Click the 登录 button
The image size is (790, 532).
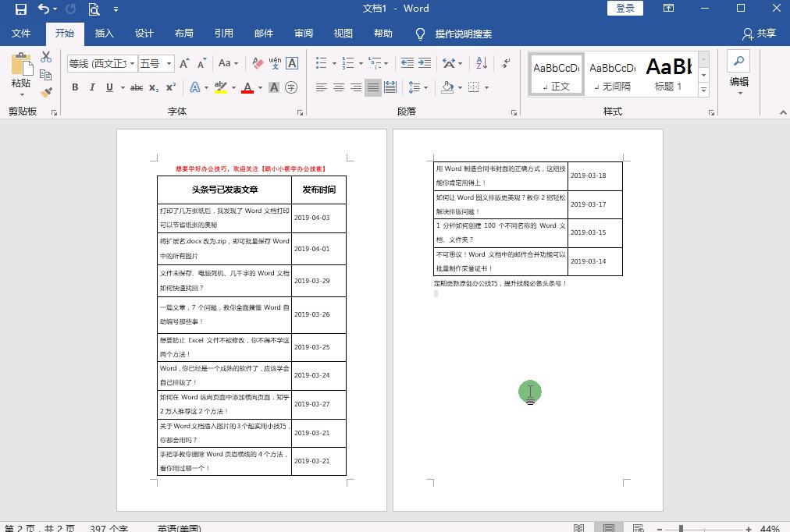[625, 8]
